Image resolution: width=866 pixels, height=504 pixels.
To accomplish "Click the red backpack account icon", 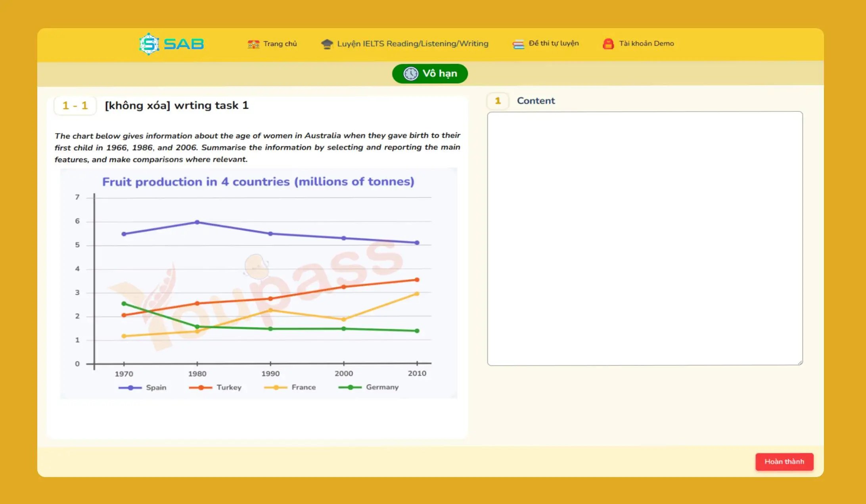I will 608,44.
